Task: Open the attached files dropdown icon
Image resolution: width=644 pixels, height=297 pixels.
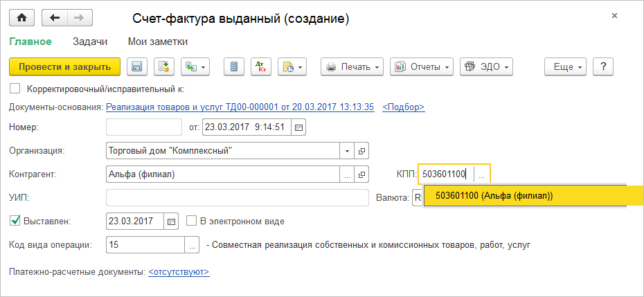Action: [x=292, y=66]
